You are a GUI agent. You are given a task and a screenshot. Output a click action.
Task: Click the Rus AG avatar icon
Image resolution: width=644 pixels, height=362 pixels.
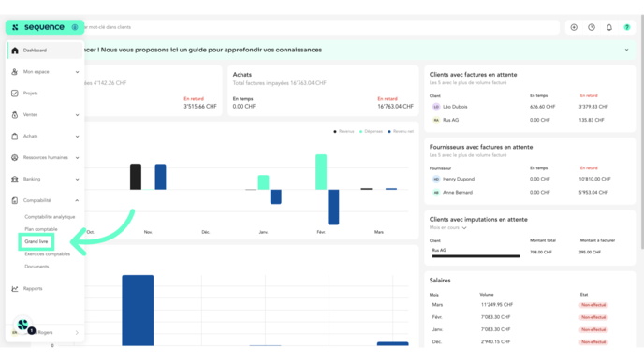(436, 120)
